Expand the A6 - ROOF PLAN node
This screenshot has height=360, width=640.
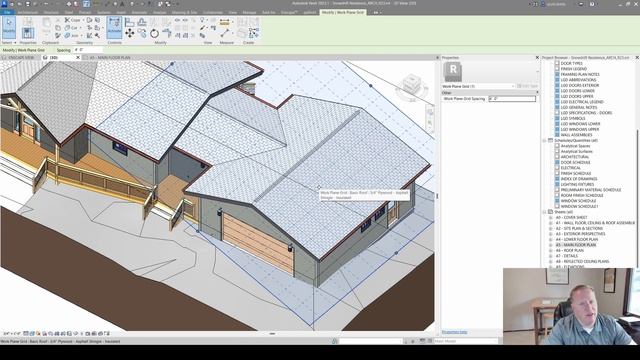tap(551, 250)
